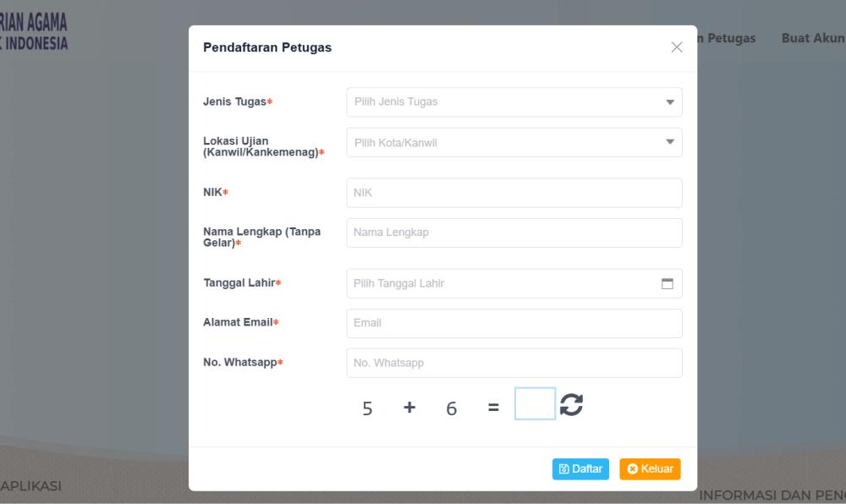Viewport: 846px width, 504px height.
Task: Close the Pendaftaran Petugas dialog
Action: (x=677, y=47)
